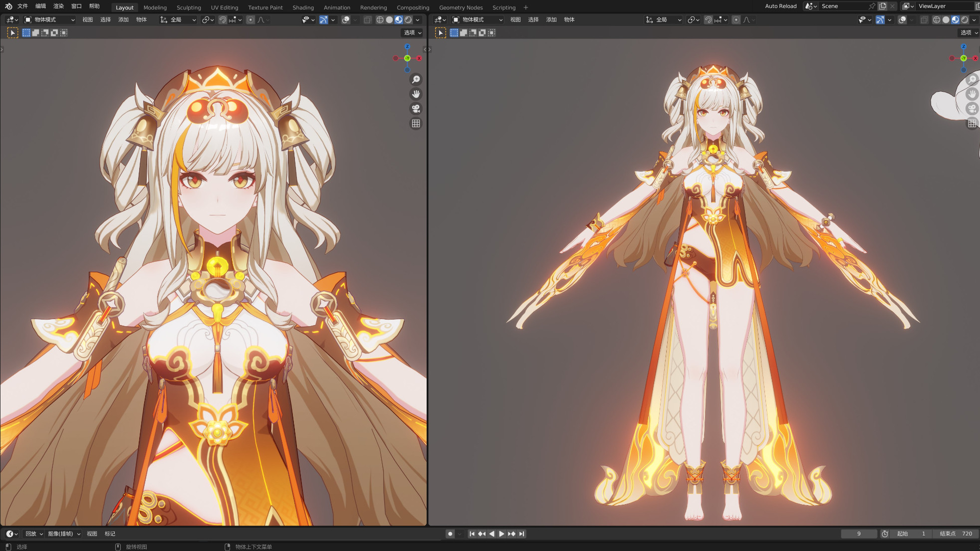The width and height of the screenshot is (980, 551).
Task: Switch to the Shading workspace tab
Action: (303, 7)
